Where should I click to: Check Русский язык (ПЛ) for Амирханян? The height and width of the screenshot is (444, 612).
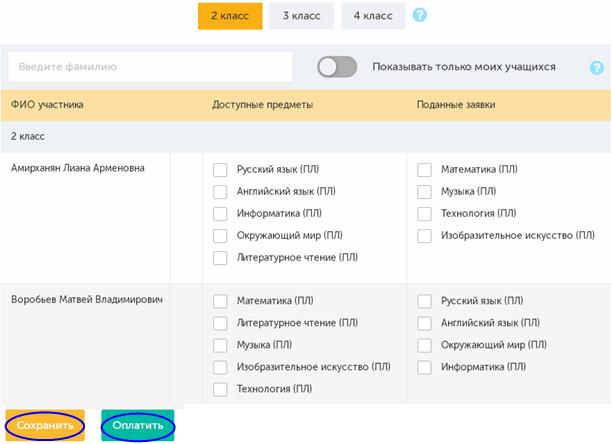coord(220,170)
